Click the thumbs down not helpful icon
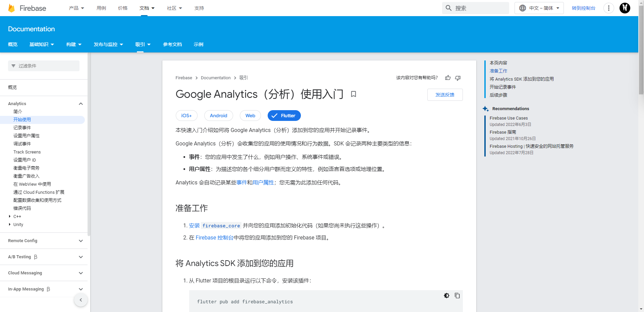Viewport: 644px width, 312px height. tap(458, 78)
